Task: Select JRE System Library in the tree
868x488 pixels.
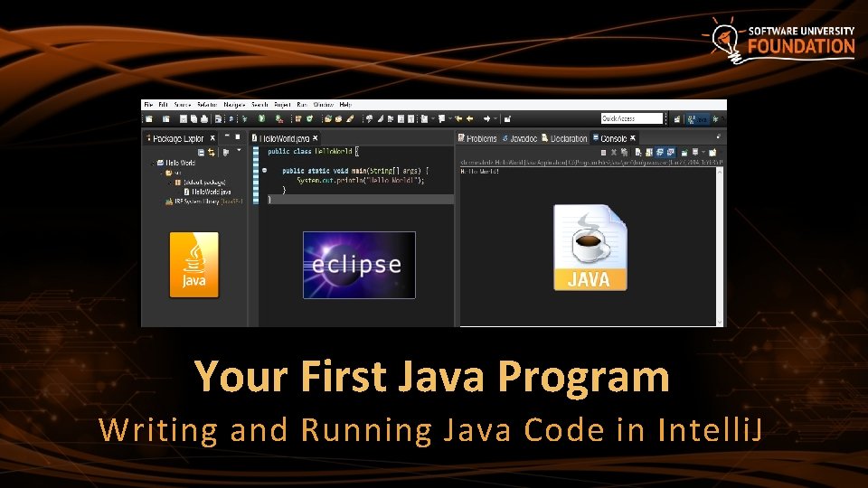Action: 203,202
